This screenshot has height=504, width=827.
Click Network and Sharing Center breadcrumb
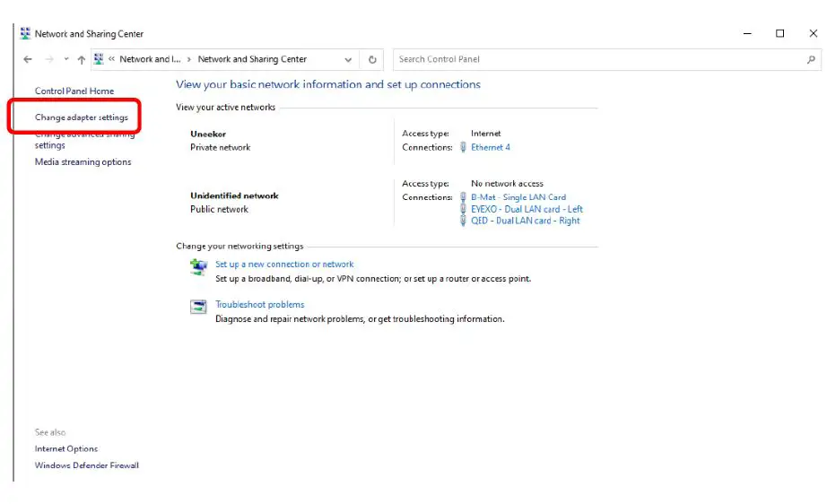252,59
